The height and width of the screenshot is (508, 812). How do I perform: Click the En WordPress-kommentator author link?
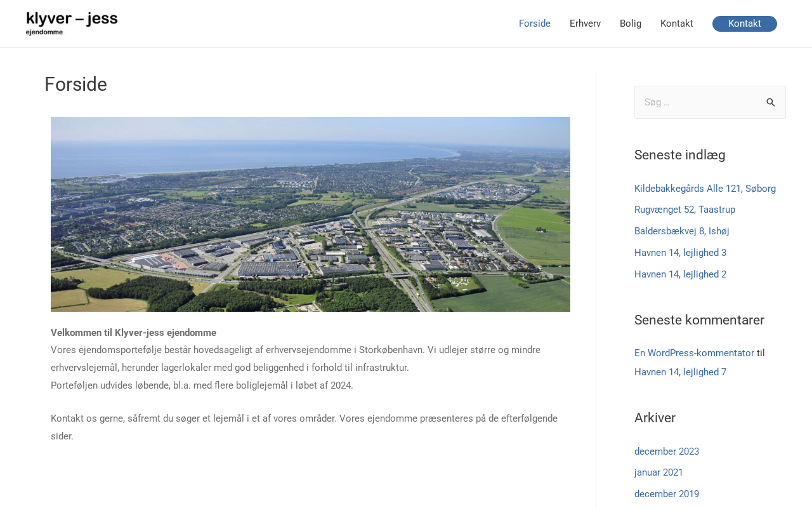click(x=694, y=353)
